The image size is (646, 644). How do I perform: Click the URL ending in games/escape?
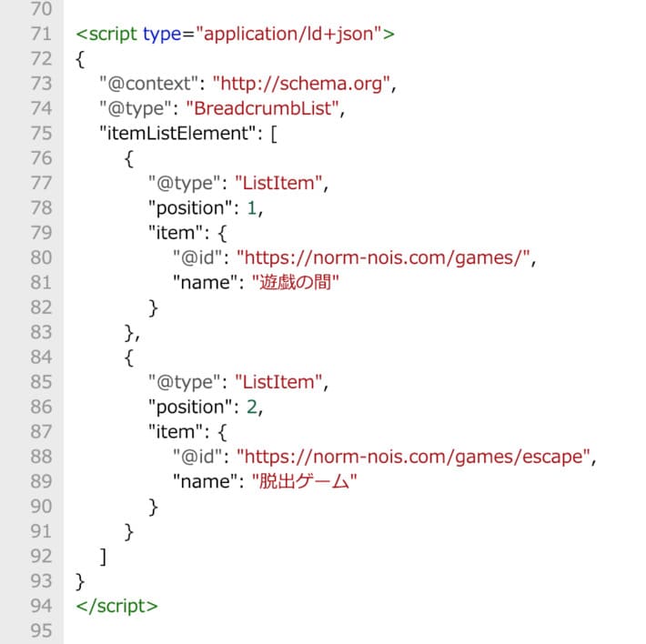point(414,457)
